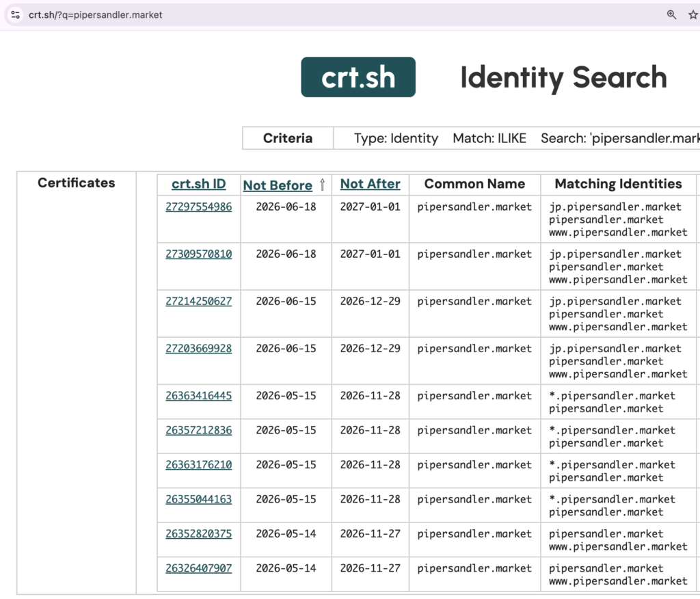Sort by Not Before arrow icon
This screenshot has width=700, height=599.
[x=323, y=185]
